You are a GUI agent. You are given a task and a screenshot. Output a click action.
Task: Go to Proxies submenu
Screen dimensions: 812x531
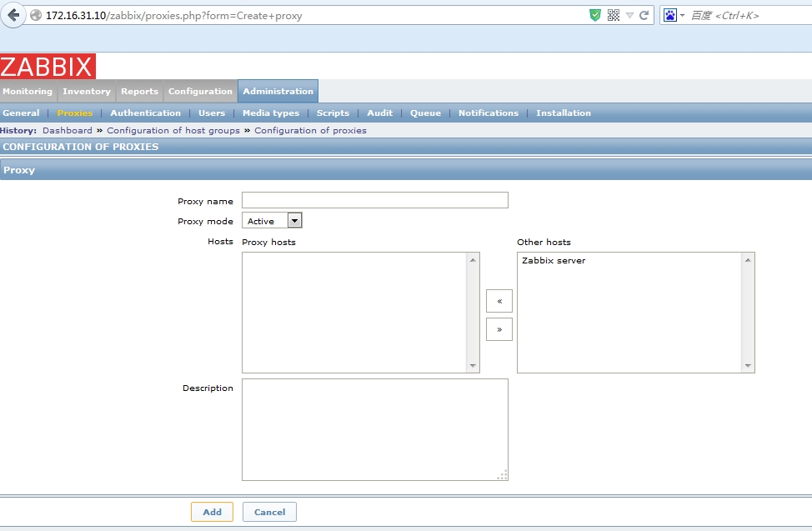(75, 113)
